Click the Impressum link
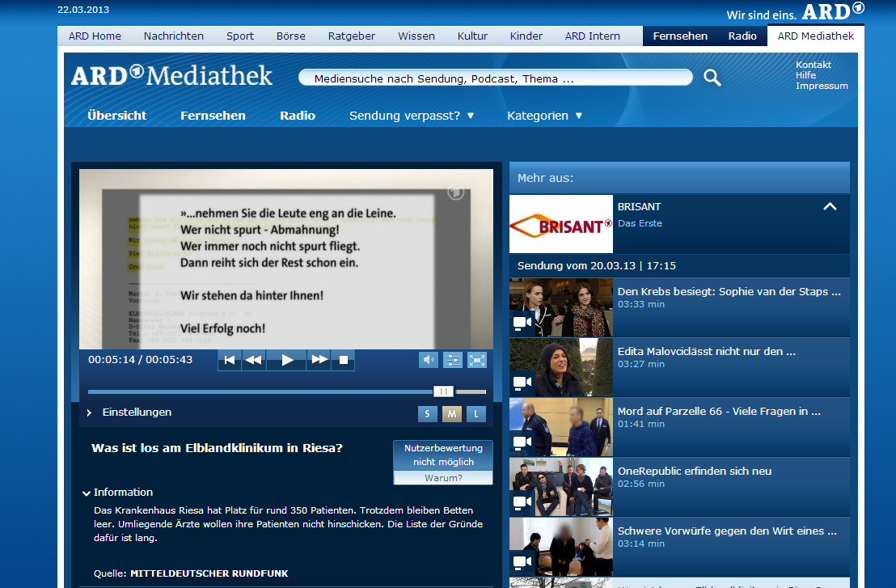Screen dimensions: 896x588 click(x=822, y=86)
